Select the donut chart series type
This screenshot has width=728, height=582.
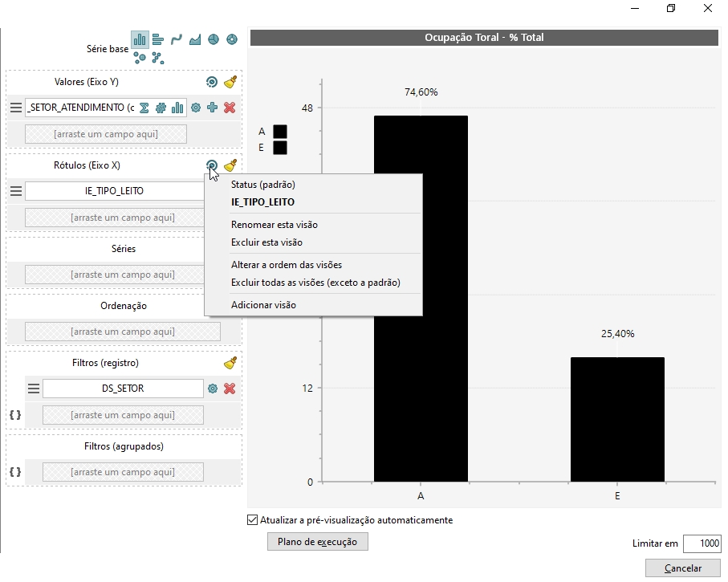pyautogui.click(x=232, y=39)
